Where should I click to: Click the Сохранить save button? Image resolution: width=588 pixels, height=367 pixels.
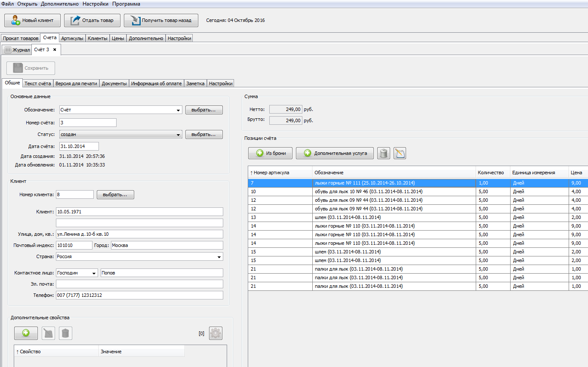[31, 68]
